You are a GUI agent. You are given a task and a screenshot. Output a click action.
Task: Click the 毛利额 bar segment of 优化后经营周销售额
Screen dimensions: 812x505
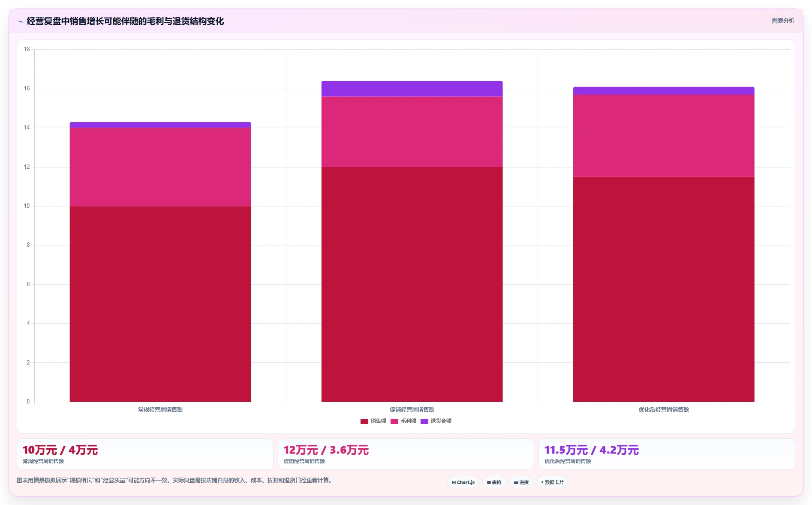(664, 136)
